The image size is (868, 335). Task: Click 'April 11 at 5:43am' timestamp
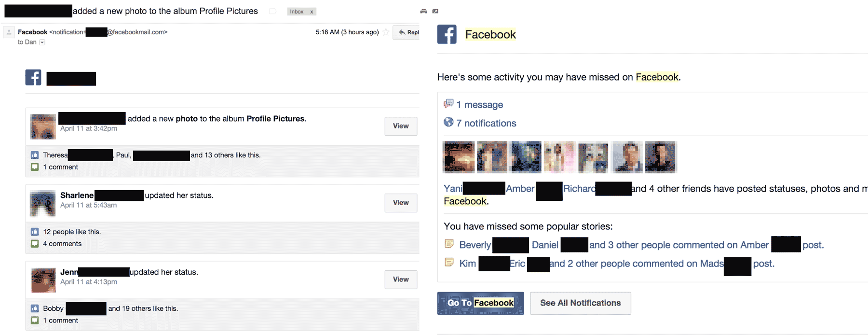coord(88,205)
